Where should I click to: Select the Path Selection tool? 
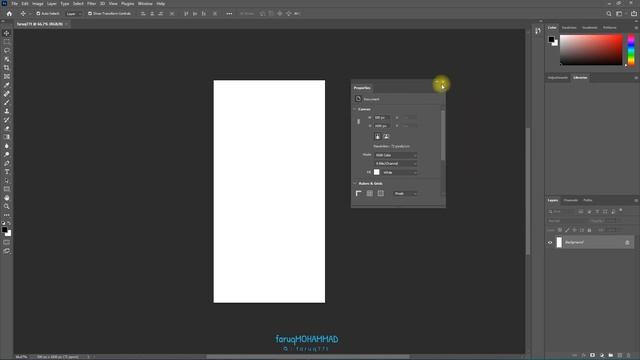coord(7,180)
